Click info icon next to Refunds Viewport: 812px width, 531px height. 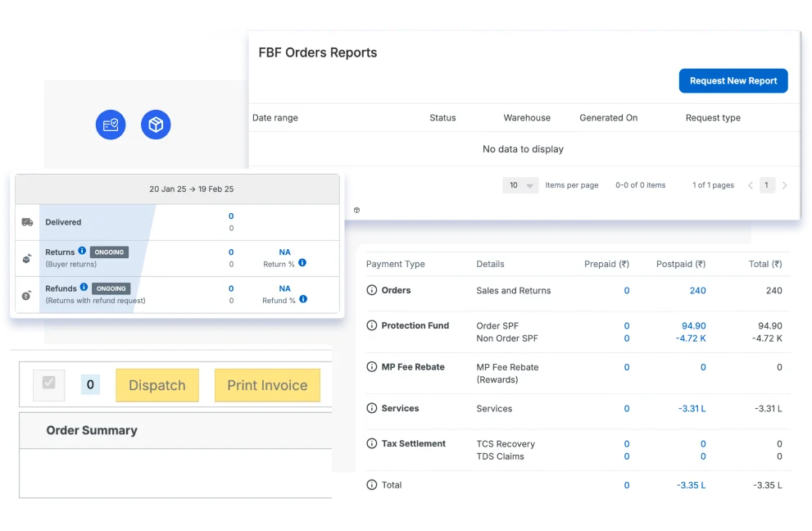(84, 288)
